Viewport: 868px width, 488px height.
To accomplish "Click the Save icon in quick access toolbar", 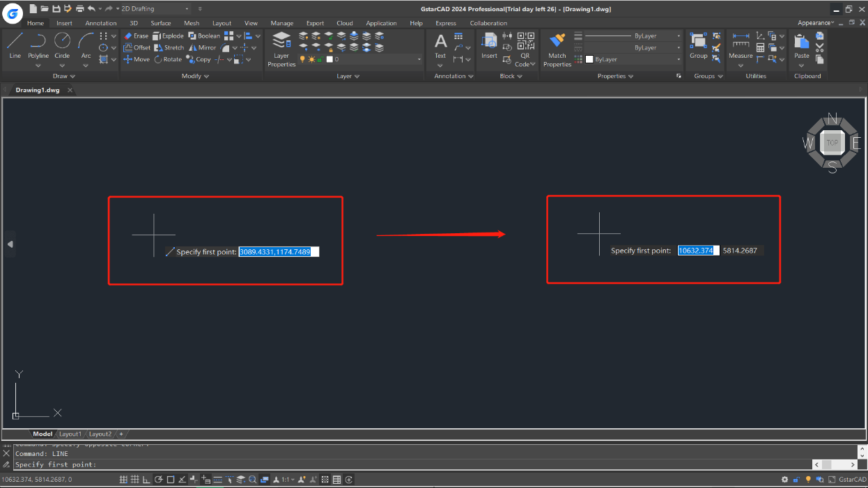I will (x=56, y=9).
